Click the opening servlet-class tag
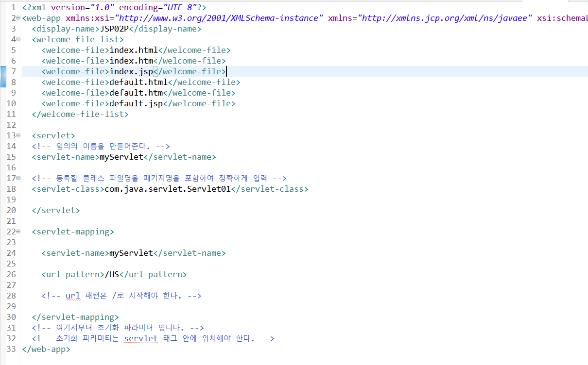This screenshot has height=365, width=588. [x=68, y=189]
